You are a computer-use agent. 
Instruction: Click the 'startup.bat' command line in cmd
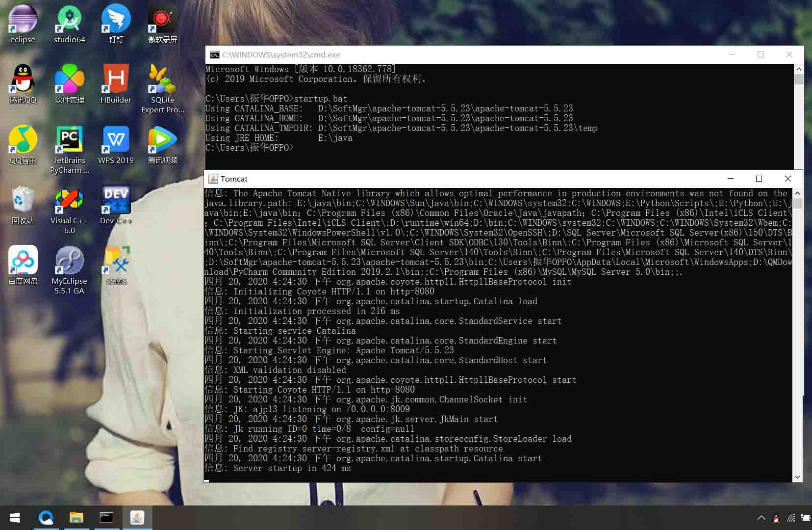(276, 99)
